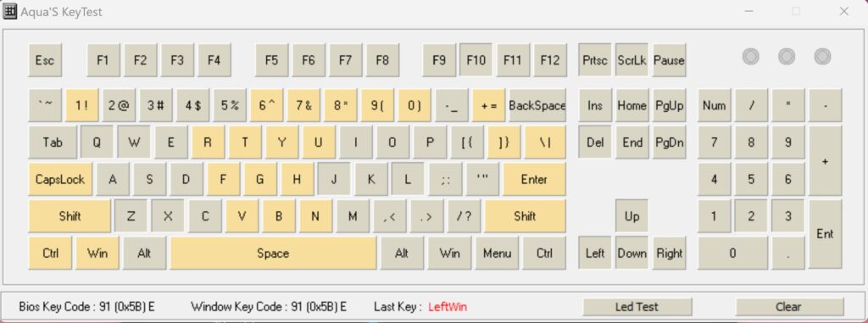Toggle the Num key on numpad
The height and width of the screenshot is (323, 868).
714,105
